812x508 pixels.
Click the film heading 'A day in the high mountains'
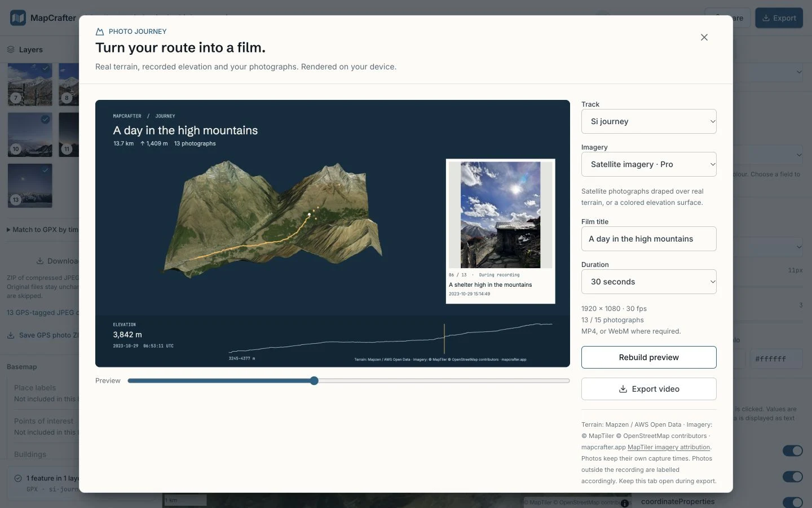point(186,130)
